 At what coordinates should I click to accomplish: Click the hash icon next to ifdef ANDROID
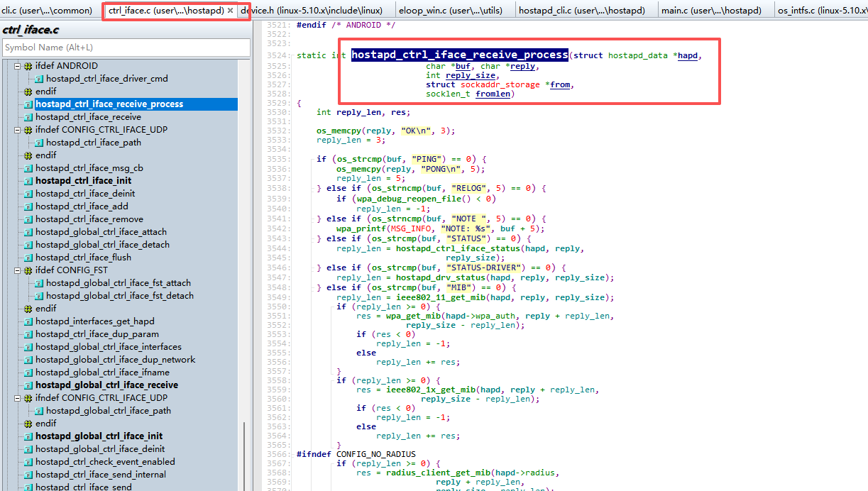pyautogui.click(x=28, y=66)
